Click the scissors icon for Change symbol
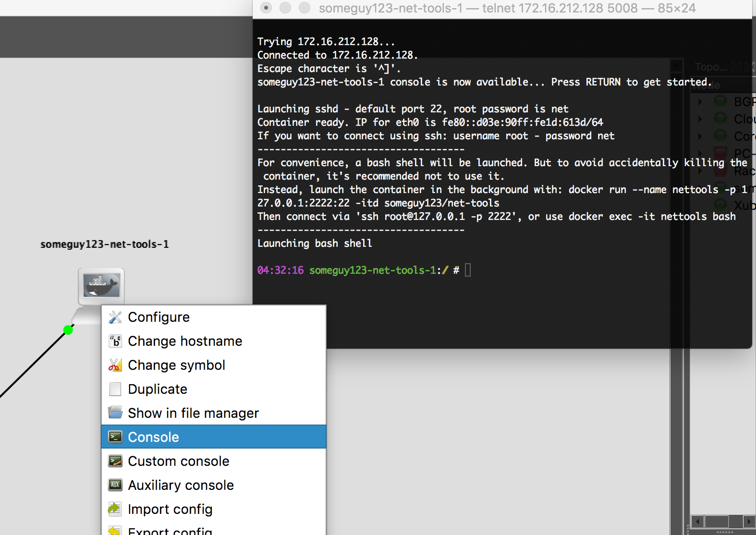 point(115,365)
